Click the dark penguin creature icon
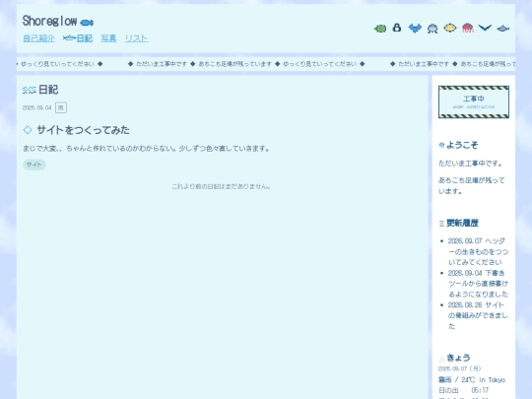 [397, 28]
